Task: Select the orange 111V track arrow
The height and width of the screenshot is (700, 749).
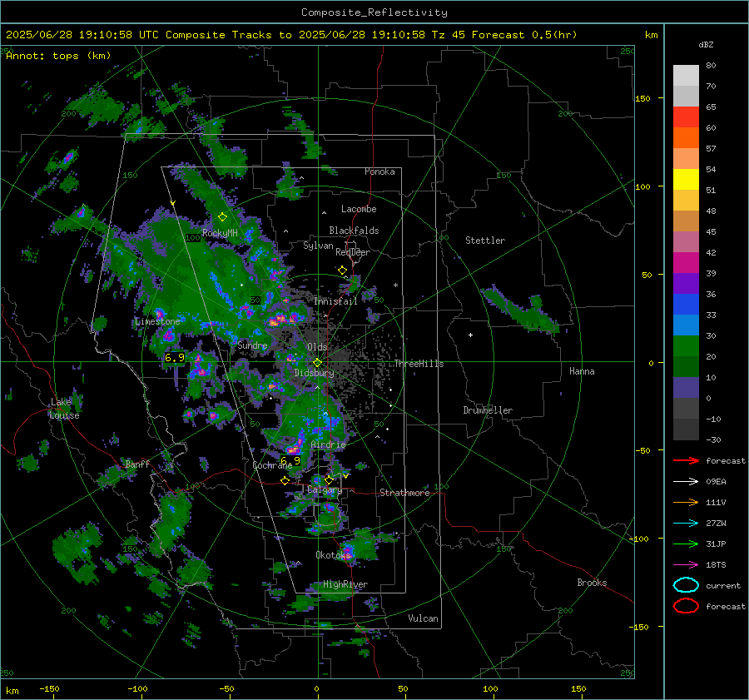Action: [x=686, y=502]
